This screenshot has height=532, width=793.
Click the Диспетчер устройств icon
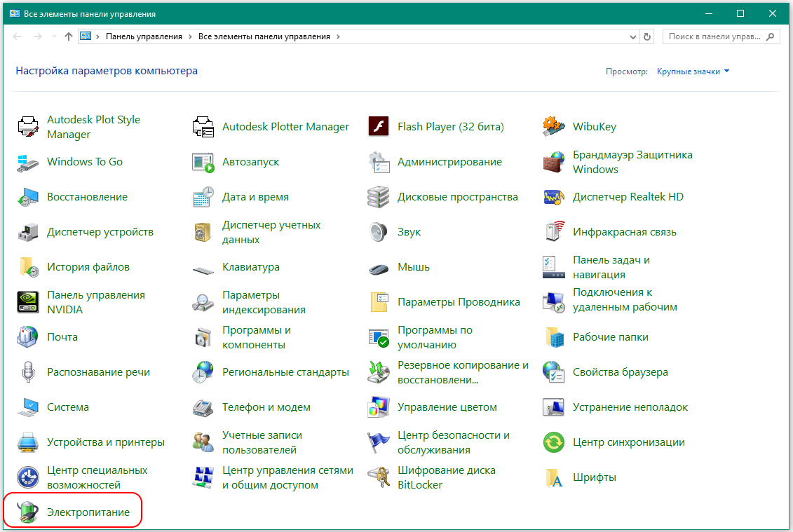28,232
